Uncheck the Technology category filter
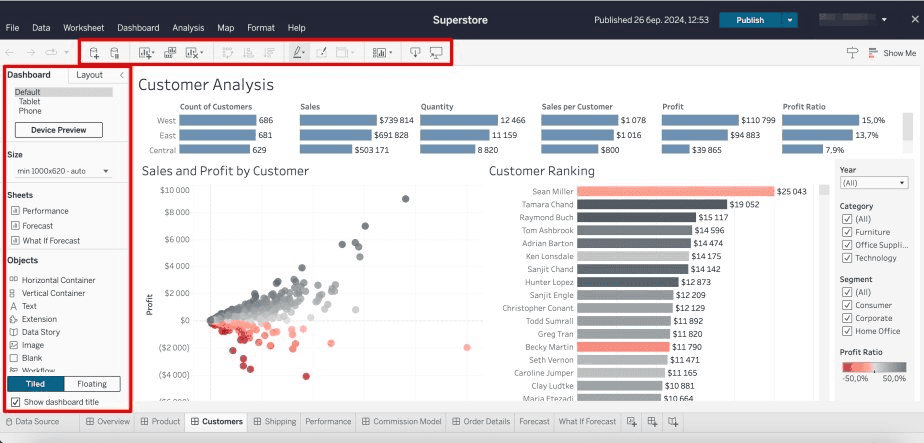Viewport: 924px width, 443px height. coord(847,258)
